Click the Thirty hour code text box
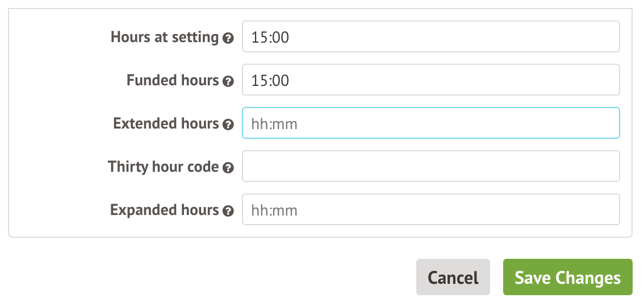Image resolution: width=644 pixels, height=306 pixels. coord(430,166)
